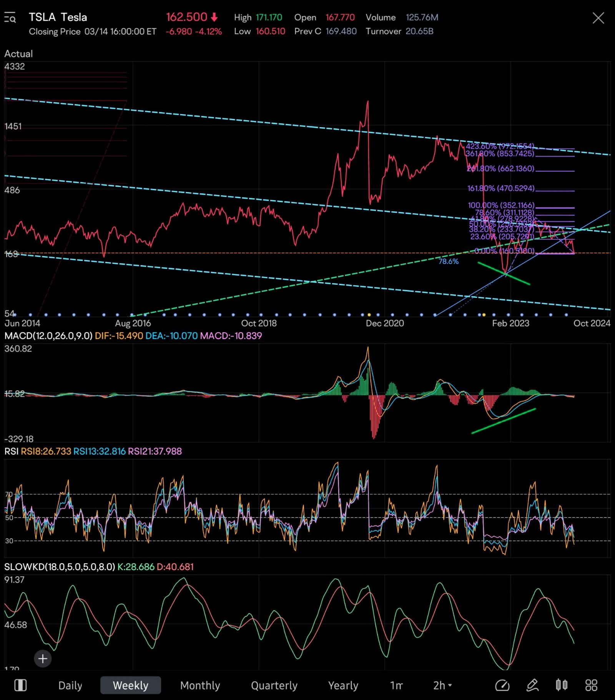Click the DEA:-10.070 value
615x700 pixels.
[x=171, y=336]
